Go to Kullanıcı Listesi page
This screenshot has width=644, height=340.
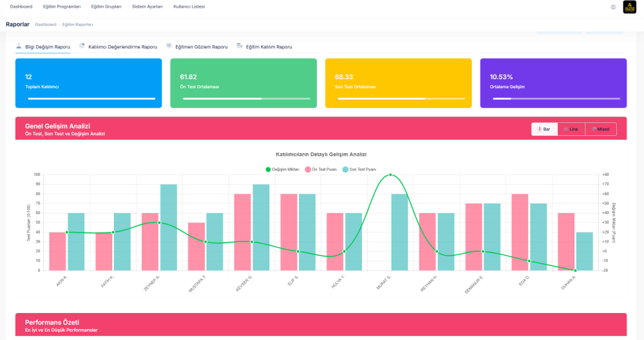coord(190,6)
